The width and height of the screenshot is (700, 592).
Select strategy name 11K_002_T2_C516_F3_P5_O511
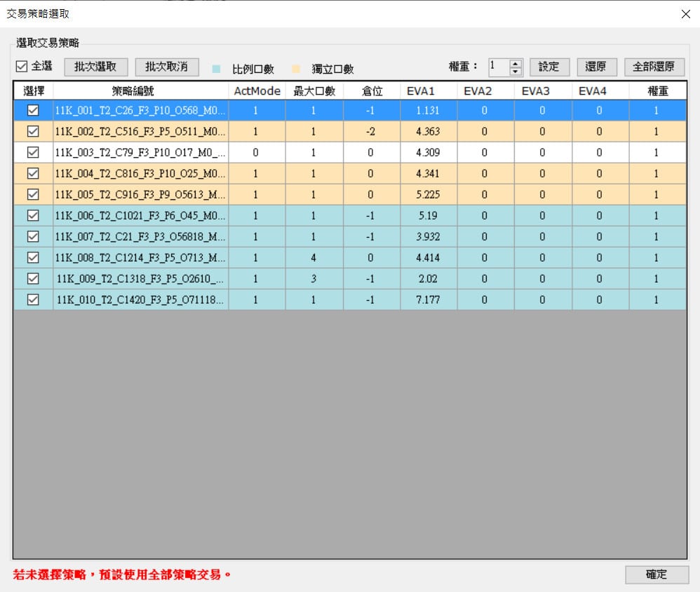(x=140, y=131)
